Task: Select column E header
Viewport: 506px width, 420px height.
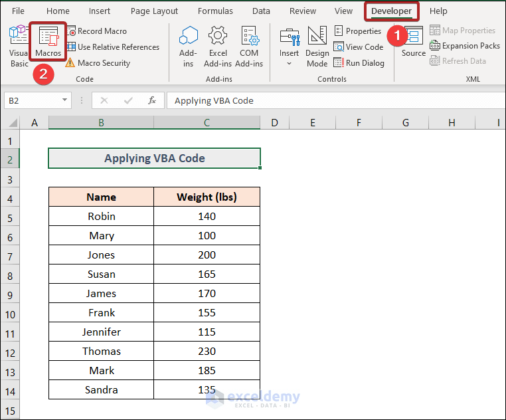Action: pos(312,123)
